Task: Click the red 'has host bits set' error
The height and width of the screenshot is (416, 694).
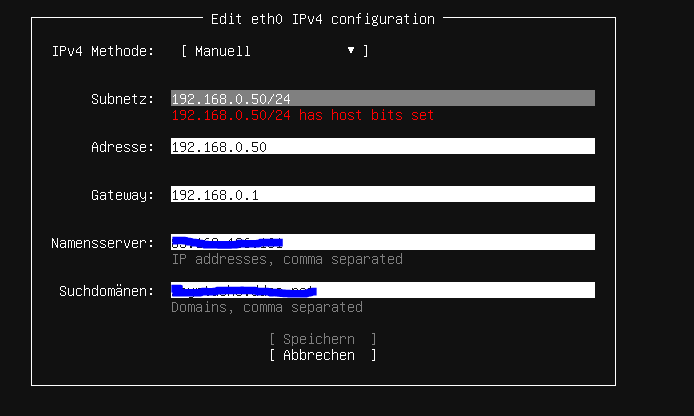Action: [303, 115]
